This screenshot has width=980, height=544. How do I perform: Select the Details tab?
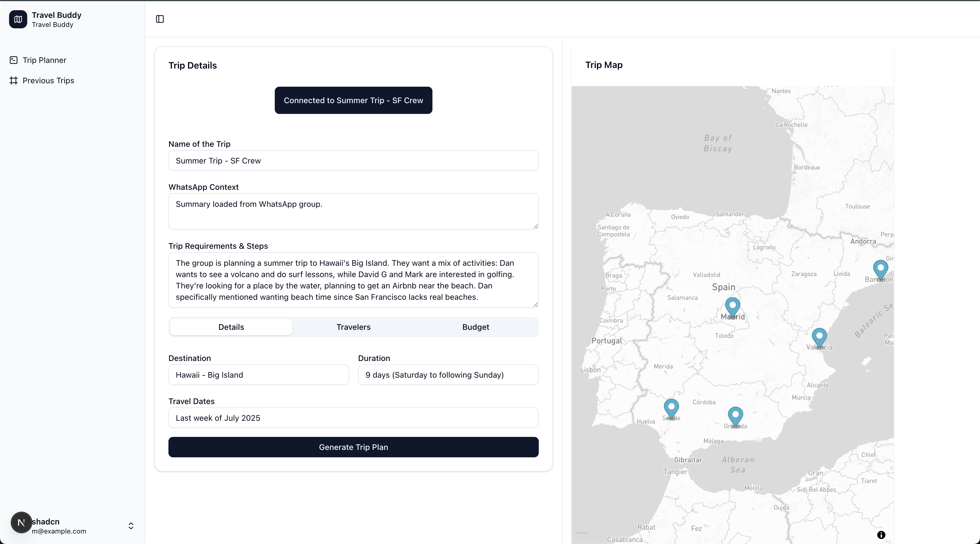pos(231,327)
